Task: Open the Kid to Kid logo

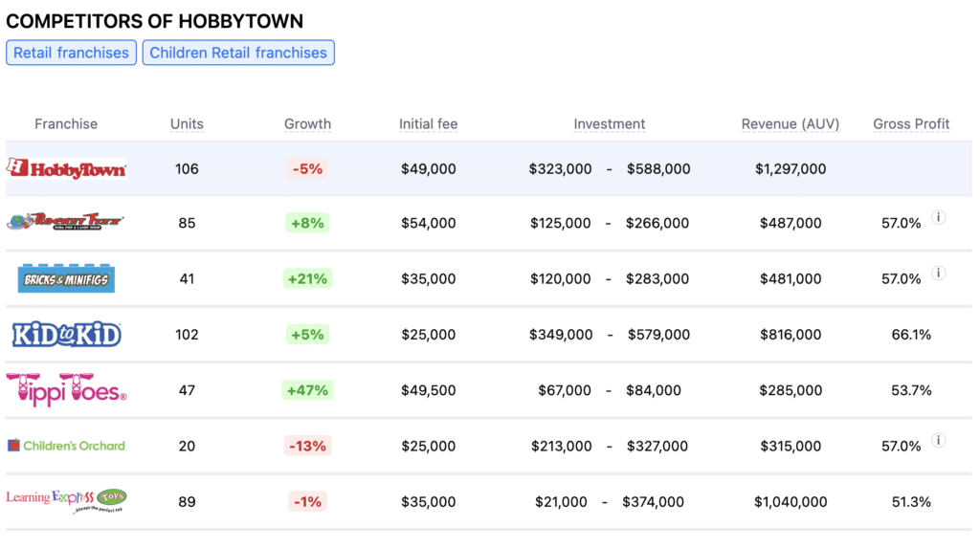Action: (66, 335)
